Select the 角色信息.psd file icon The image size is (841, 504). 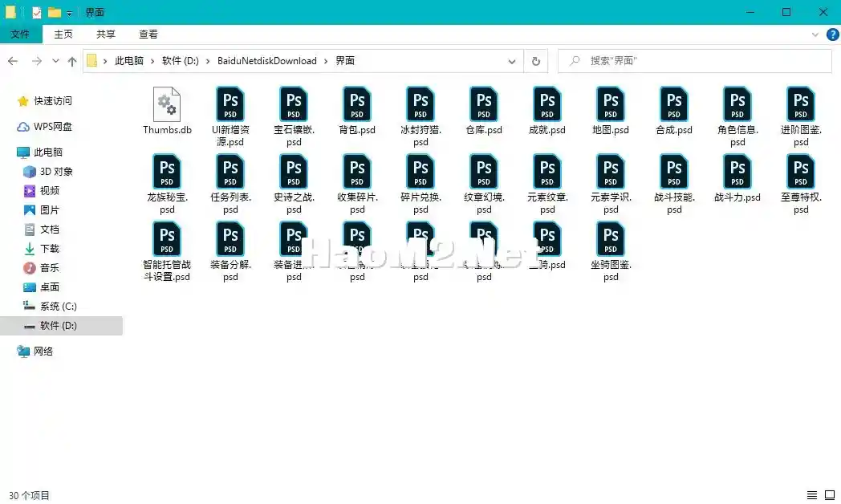737,104
